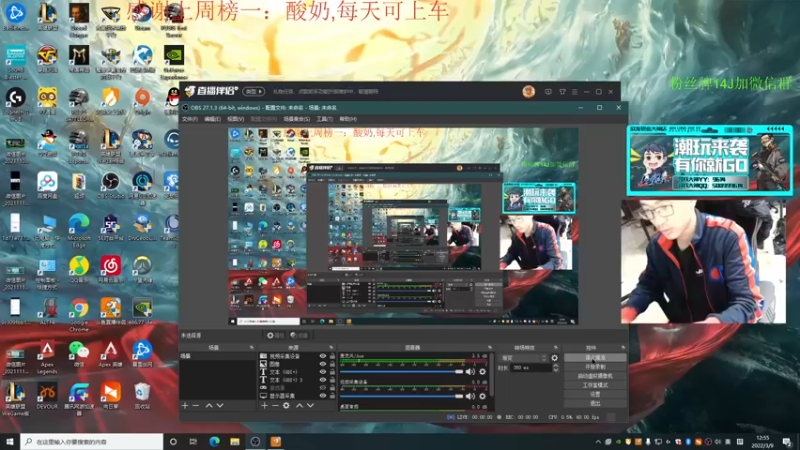Open the 类型 dropdown in 直播伴侣 title bar
800x450 pixels.
254,92
